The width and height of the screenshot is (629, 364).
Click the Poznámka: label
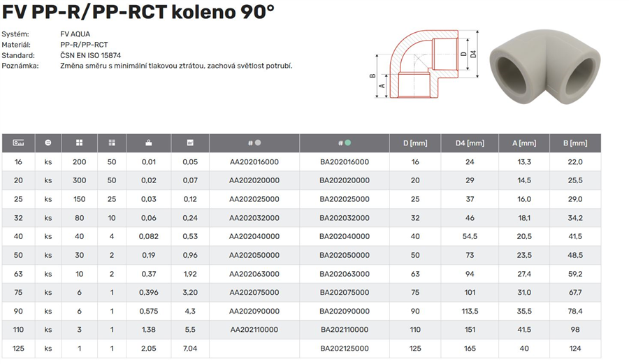pos(20,66)
